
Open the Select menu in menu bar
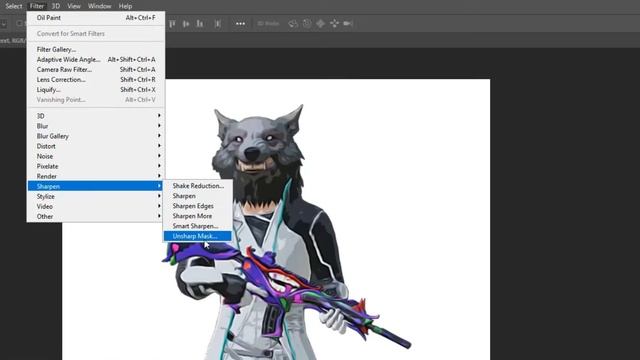(13, 6)
